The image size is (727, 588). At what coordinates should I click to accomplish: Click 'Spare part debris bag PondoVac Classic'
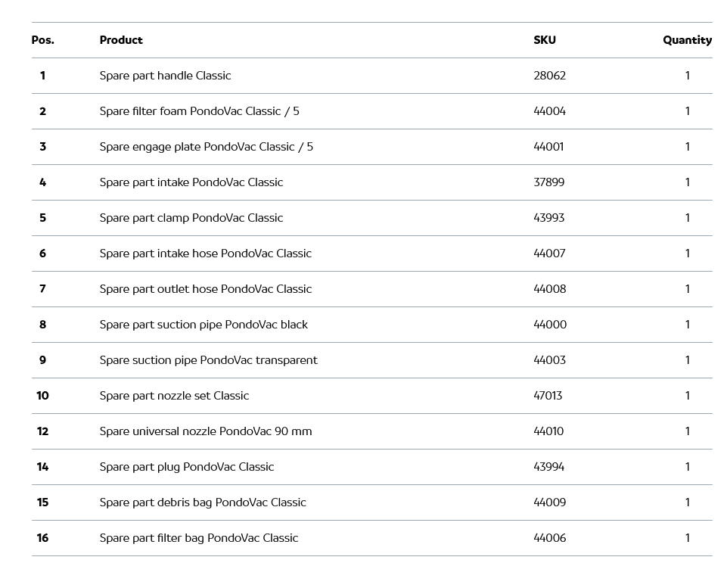203,502
